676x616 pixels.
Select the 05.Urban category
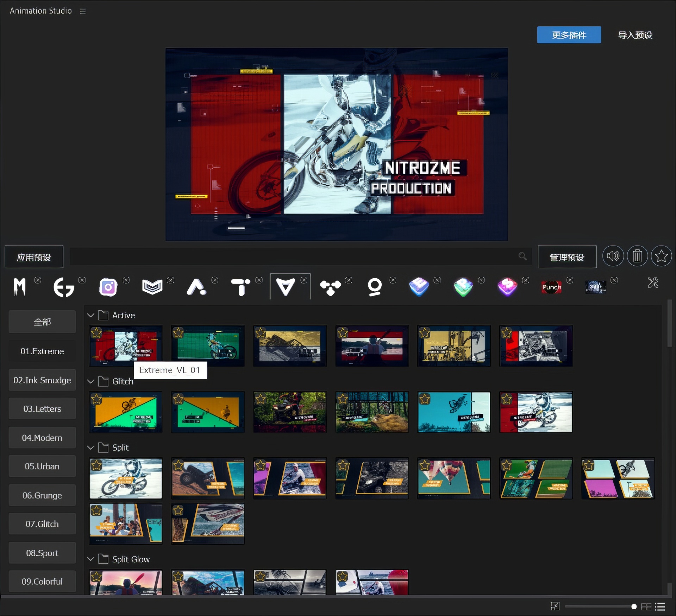tap(42, 466)
